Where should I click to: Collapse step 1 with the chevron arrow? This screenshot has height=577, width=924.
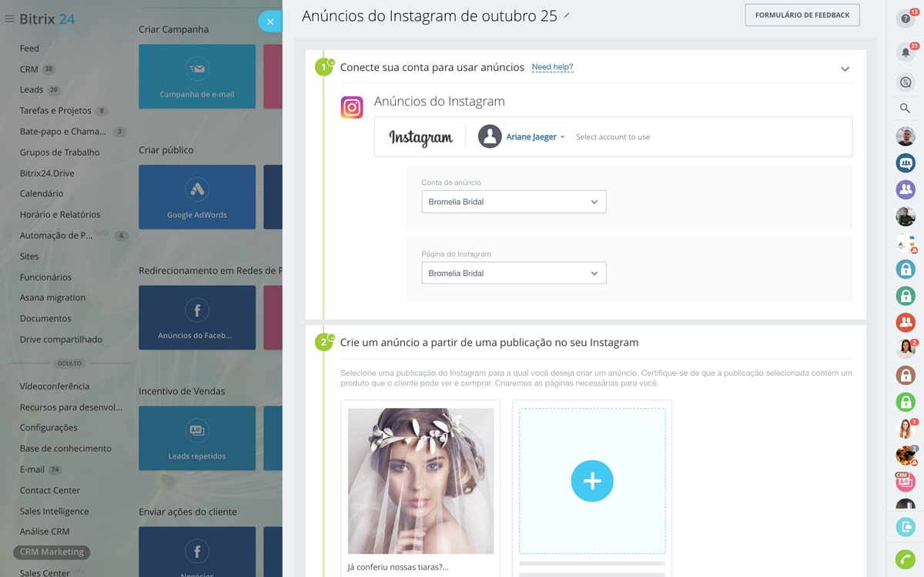click(845, 69)
